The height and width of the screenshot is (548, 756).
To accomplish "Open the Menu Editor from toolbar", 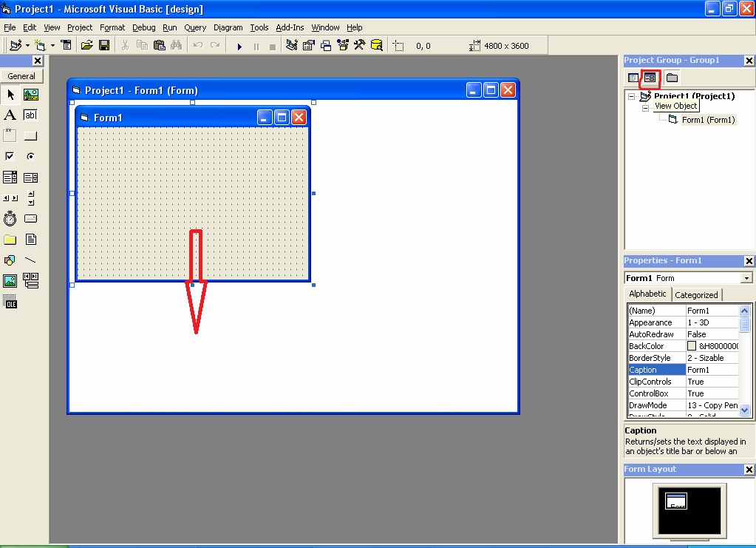I will pyautogui.click(x=66, y=45).
